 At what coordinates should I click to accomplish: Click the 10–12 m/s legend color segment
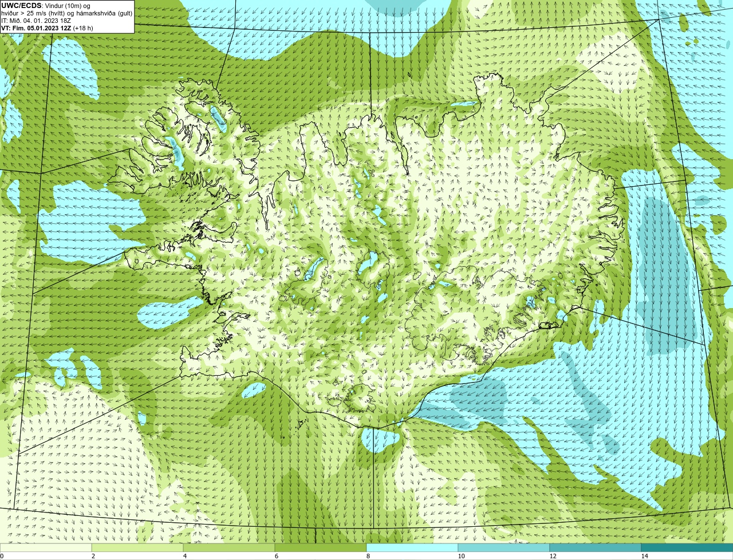tap(504, 547)
